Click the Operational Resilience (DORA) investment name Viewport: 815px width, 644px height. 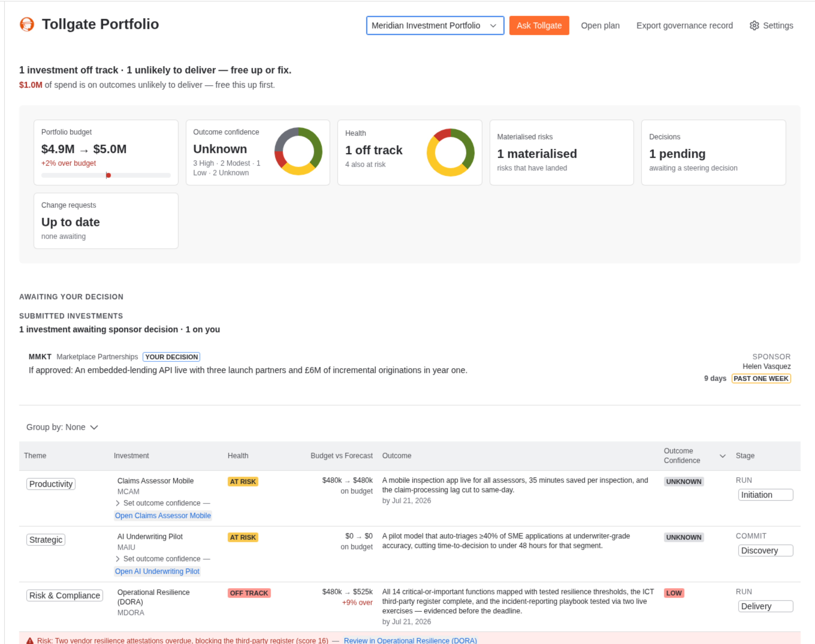153,597
